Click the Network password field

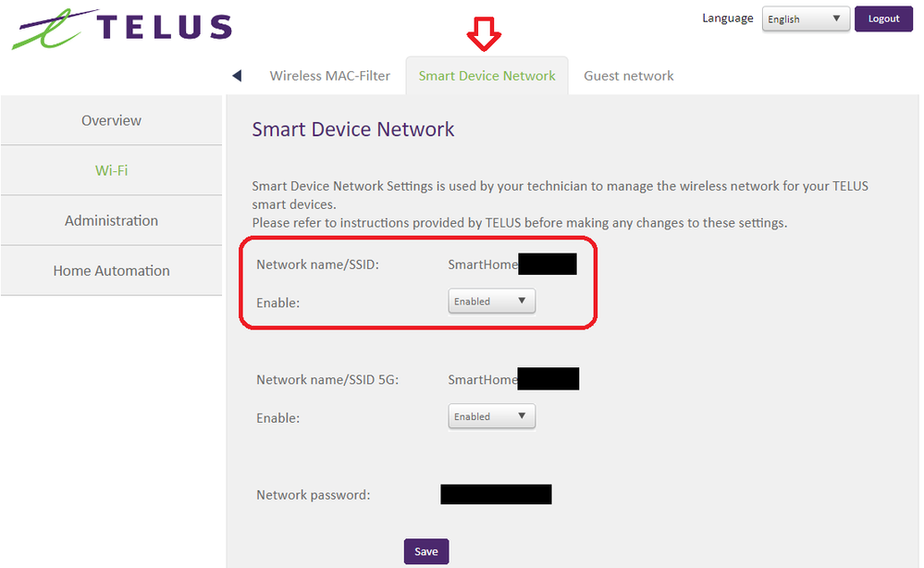click(x=496, y=494)
